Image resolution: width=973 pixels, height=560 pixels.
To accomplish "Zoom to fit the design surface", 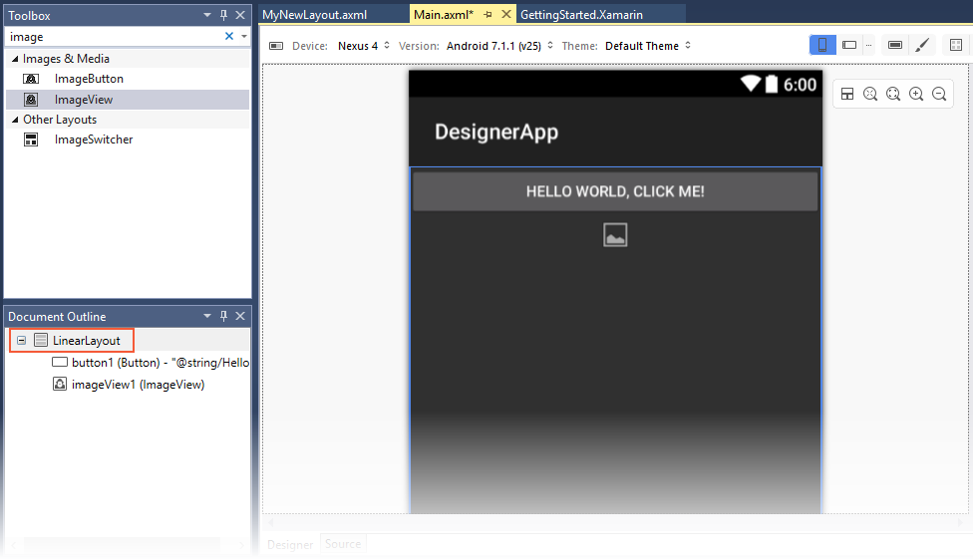I will (x=893, y=94).
